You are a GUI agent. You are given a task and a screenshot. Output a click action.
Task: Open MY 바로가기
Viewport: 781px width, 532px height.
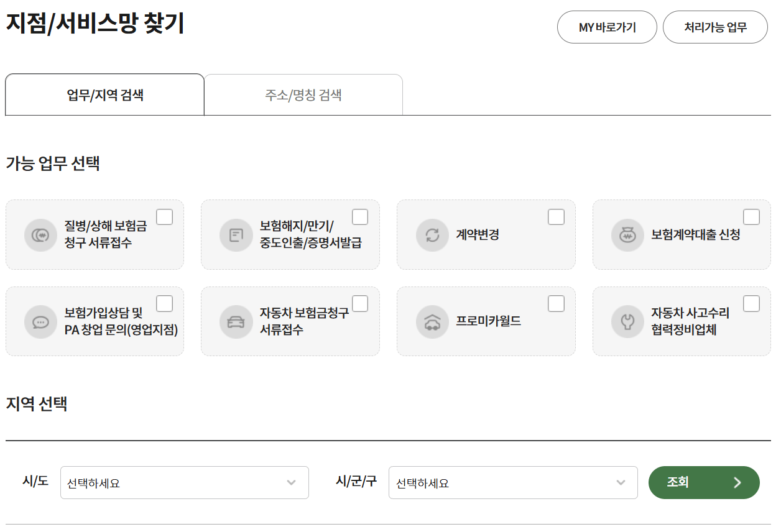click(607, 27)
